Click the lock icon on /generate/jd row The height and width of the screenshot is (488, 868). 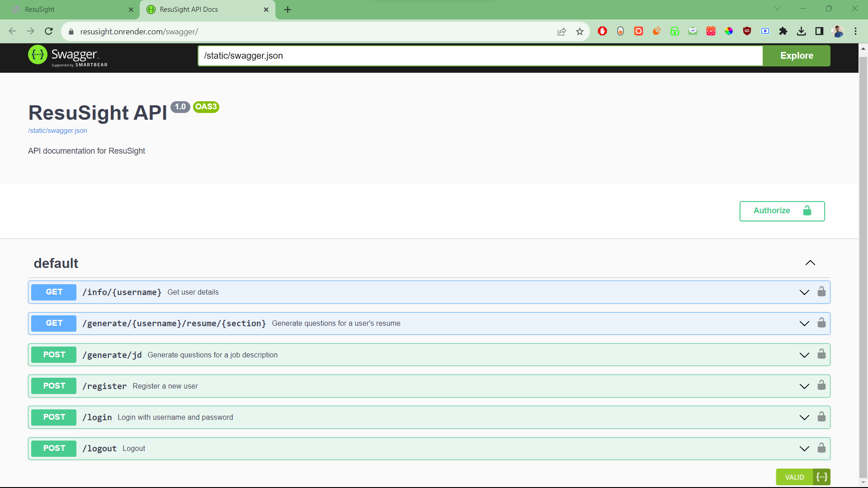tap(821, 354)
